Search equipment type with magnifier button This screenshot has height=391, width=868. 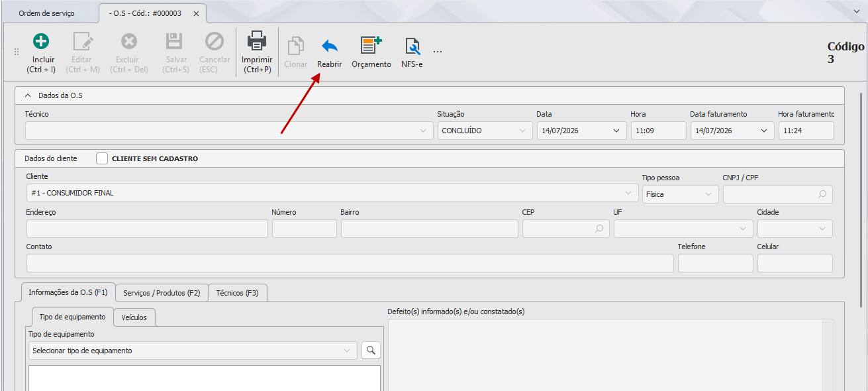click(x=371, y=351)
